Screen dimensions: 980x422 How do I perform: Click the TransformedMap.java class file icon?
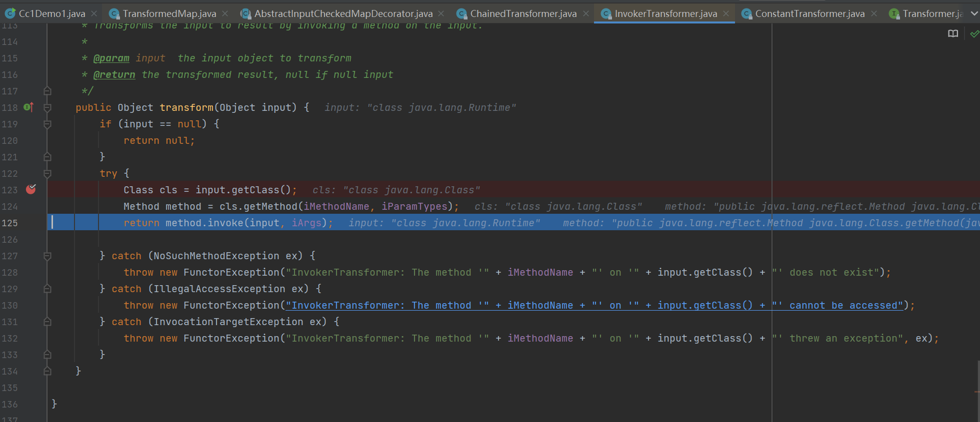[x=114, y=13]
